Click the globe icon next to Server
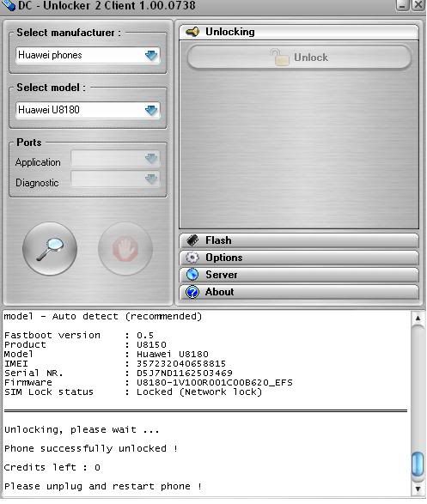The width and height of the screenshot is (427, 504). point(192,275)
